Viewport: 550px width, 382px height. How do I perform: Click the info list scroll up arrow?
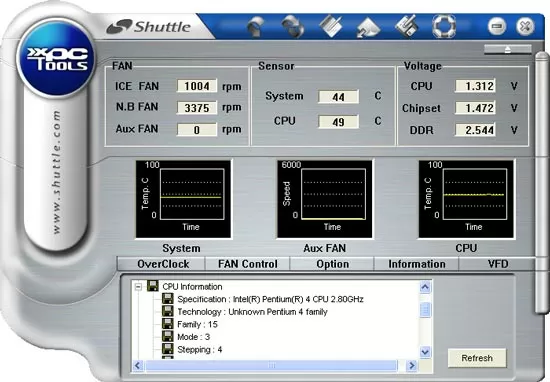tap(425, 287)
